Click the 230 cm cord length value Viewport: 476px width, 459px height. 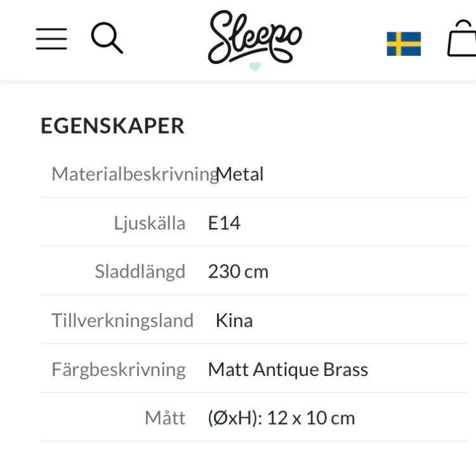(x=238, y=271)
